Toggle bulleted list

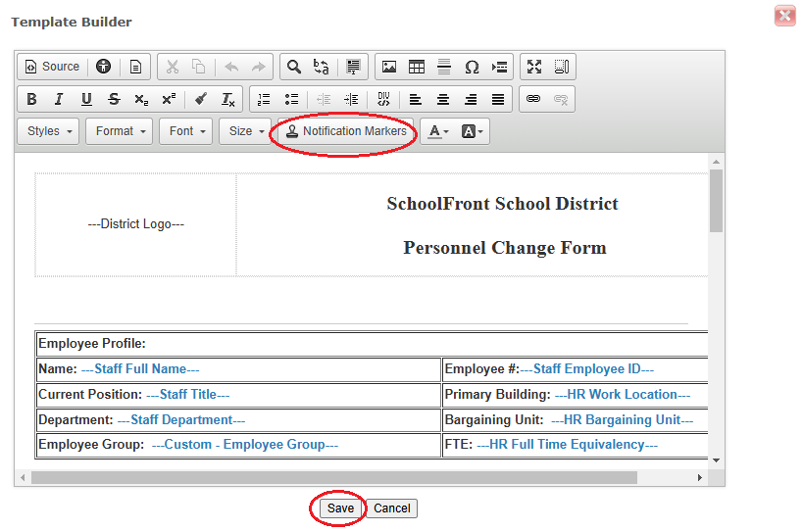pyautogui.click(x=291, y=99)
